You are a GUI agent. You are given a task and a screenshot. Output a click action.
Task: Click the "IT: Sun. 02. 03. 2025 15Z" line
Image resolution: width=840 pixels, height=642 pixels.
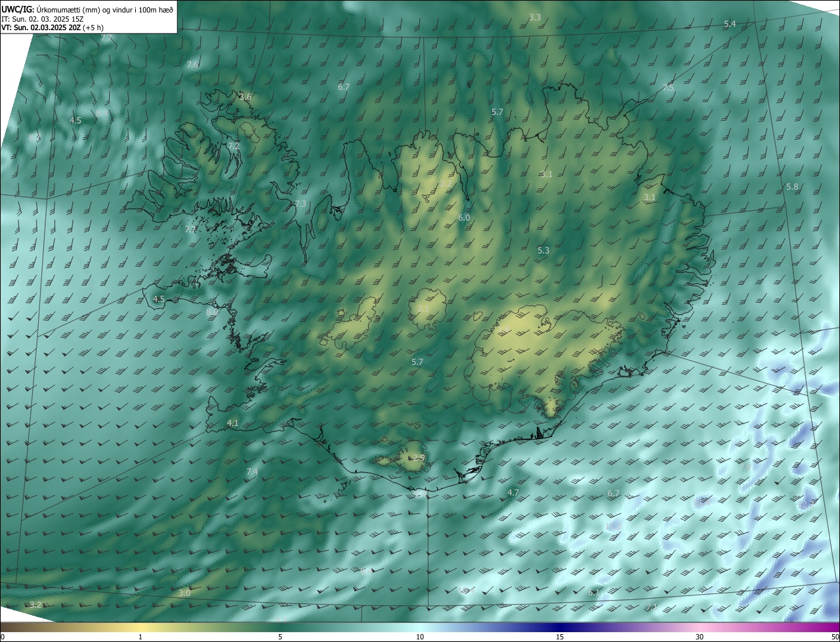tap(42, 18)
